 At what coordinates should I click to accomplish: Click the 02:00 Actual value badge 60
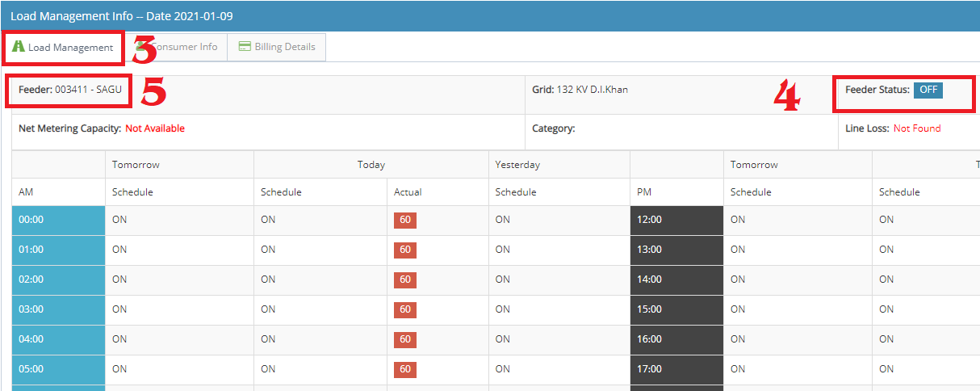click(x=405, y=280)
